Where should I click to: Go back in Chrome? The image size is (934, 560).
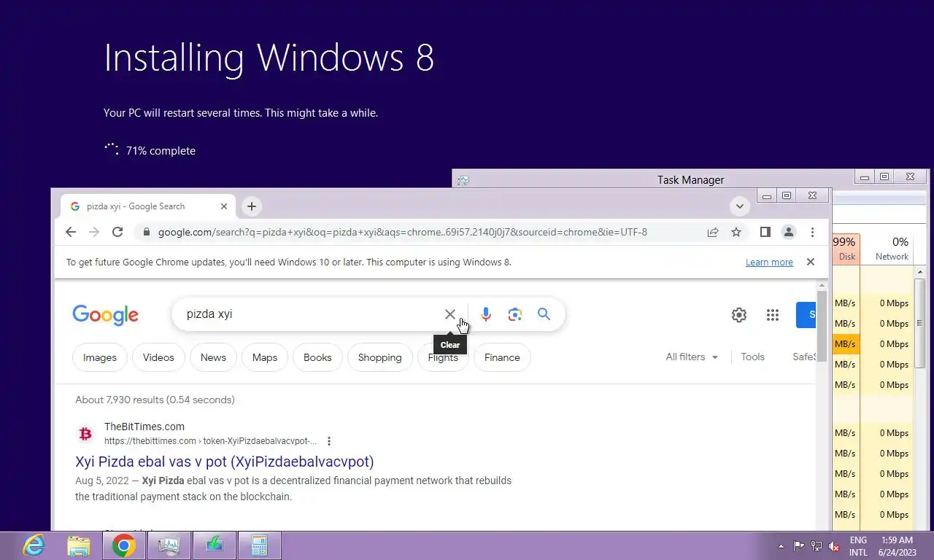tap(71, 232)
